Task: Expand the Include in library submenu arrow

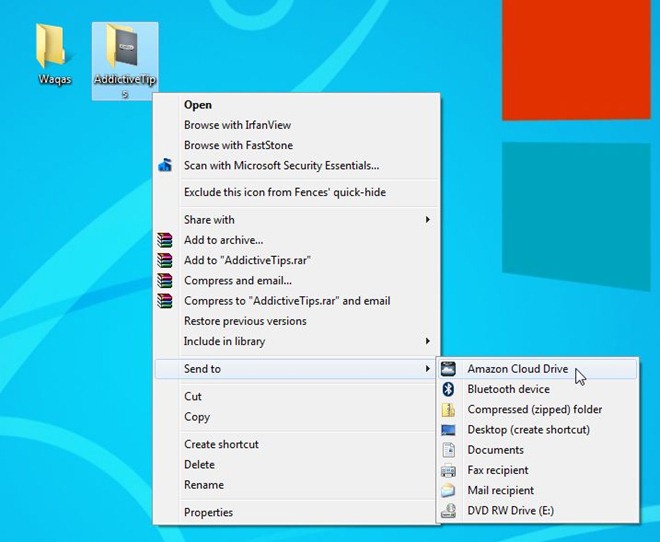Action: click(427, 341)
